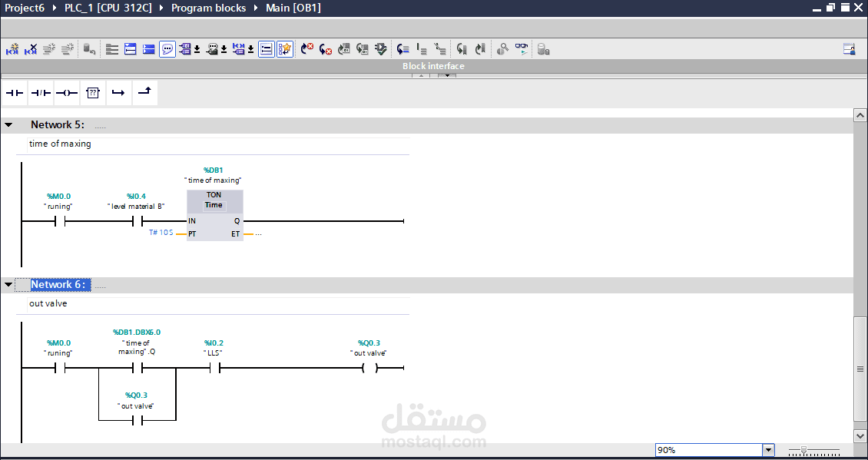Screen dimensions: 868x460
Task: Toggle operand list view button
Action: coord(267,49)
